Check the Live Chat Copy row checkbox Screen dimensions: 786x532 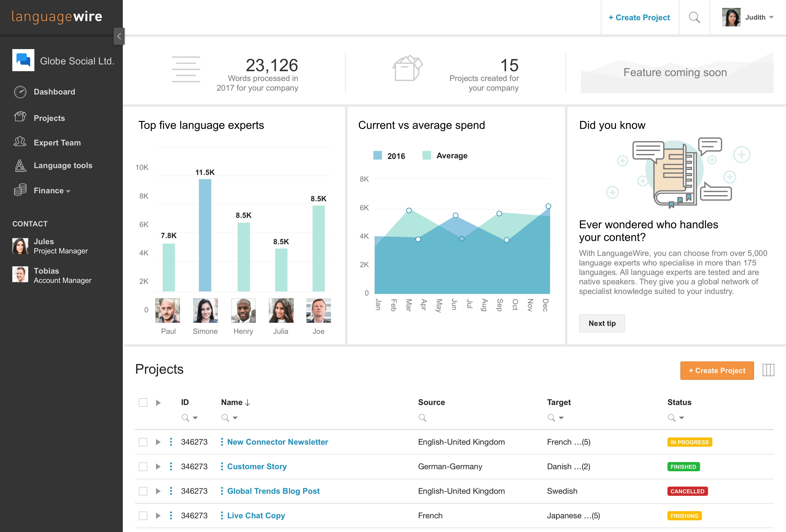tap(143, 516)
